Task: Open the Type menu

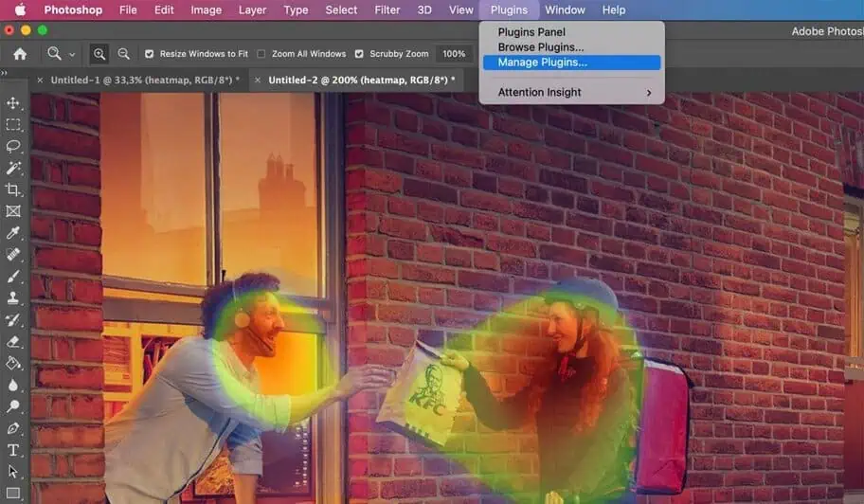Action: coord(296,9)
